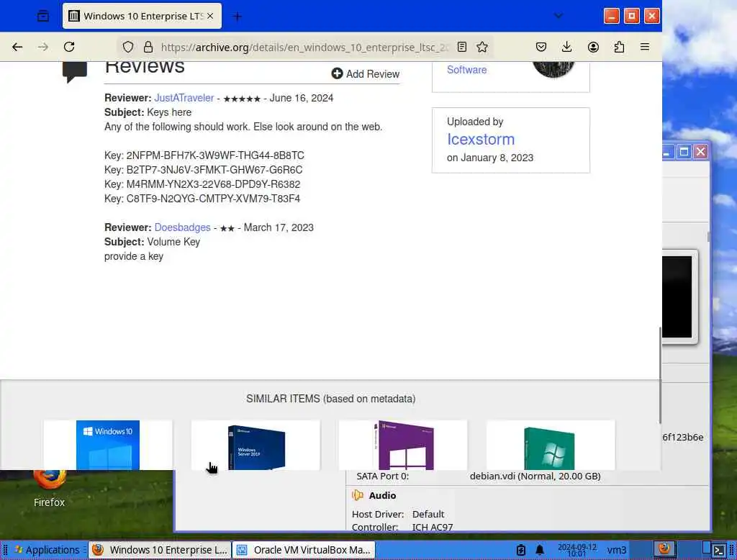Click key text C8TF9-N2QYG-CMTPY-XVM79-T83F4
Viewport: 737px width, 560px height.
(x=213, y=199)
